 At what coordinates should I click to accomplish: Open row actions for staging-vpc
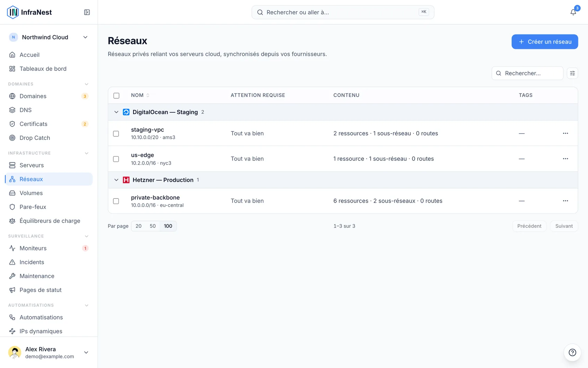[565, 133]
